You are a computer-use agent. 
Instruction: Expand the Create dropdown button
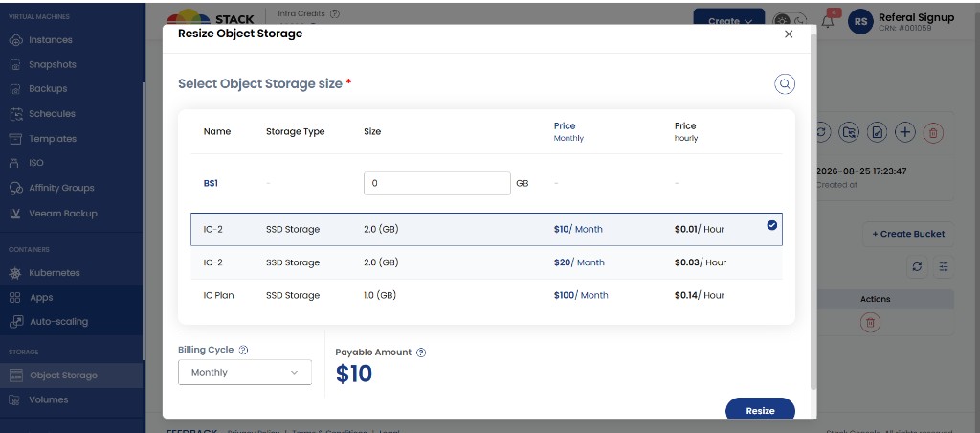click(x=728, y=21)
